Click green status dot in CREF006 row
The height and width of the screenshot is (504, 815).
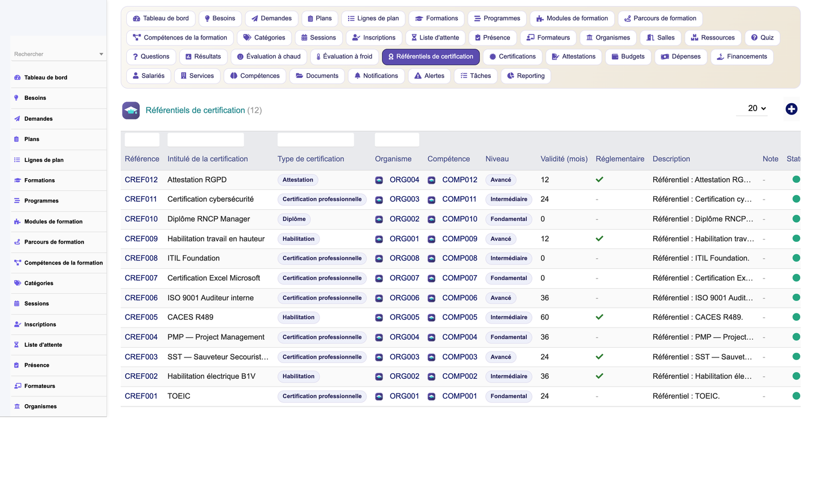point(796,297)
